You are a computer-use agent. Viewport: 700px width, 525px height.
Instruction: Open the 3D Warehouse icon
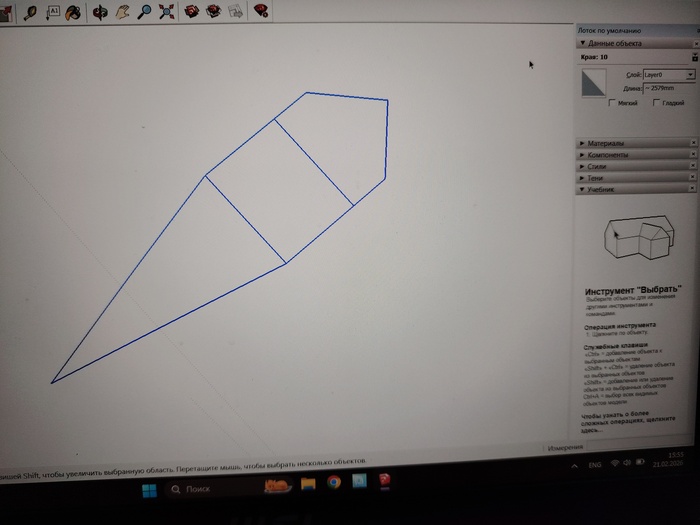click(x=192, y=12)
